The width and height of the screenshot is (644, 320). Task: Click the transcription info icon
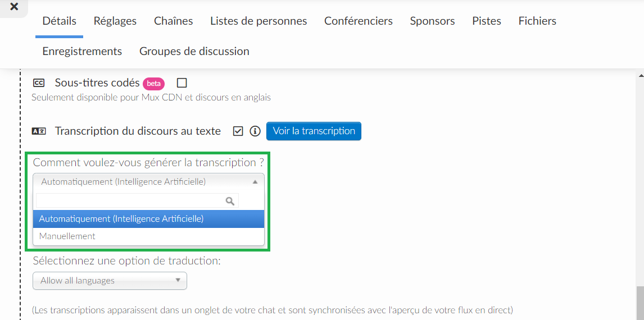pyautogui.click(x=255, y=131)
